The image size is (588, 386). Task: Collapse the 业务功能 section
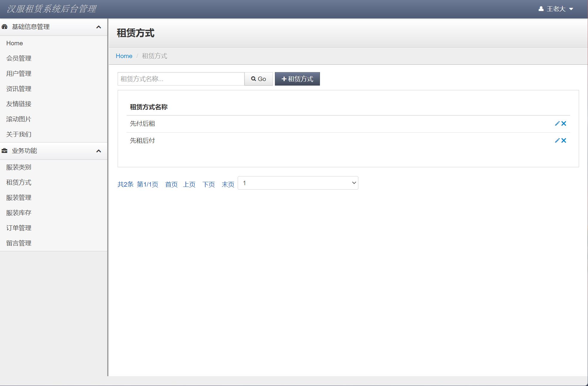click(99, 151)
